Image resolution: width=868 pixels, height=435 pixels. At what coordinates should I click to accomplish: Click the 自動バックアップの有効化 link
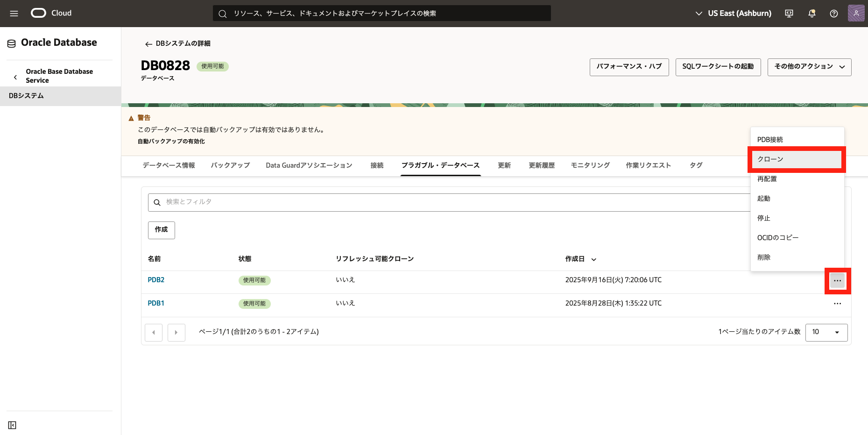[171, 142]
